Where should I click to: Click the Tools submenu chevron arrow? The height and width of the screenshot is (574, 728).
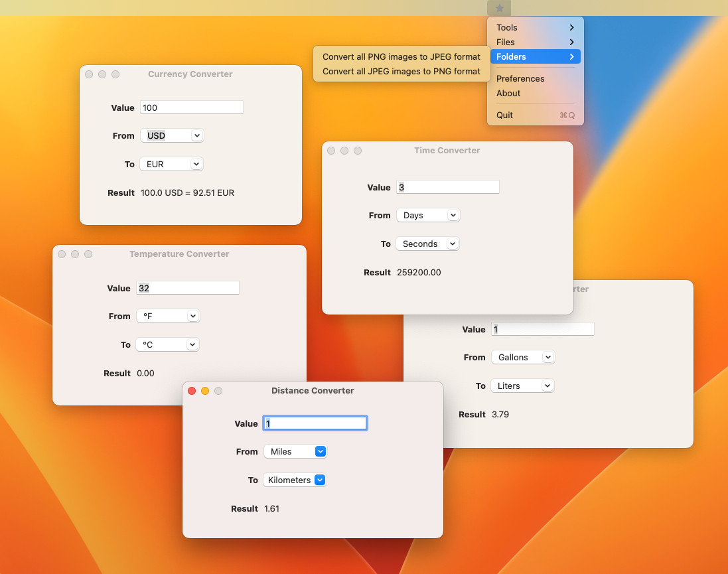(x=572, y=27)
